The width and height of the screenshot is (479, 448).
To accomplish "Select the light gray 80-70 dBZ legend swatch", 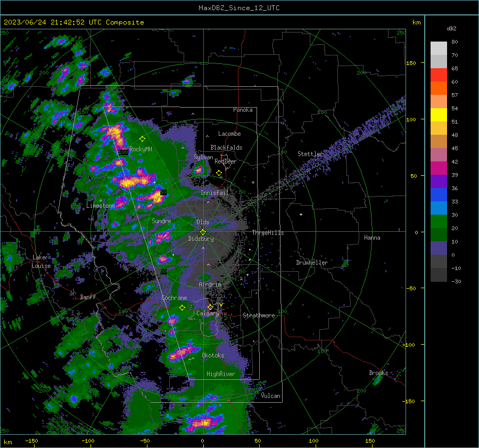I will point(439,48).
